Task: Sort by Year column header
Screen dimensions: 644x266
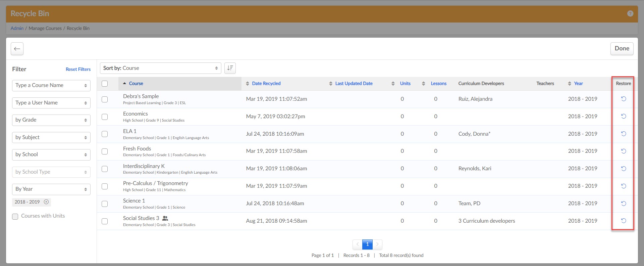Action: [578, 84]
